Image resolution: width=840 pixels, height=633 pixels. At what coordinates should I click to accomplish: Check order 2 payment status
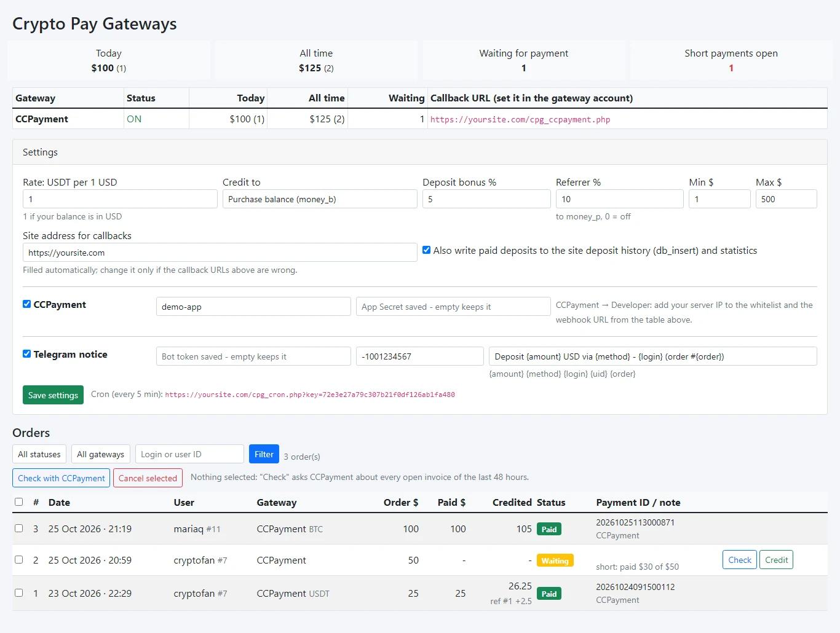tap(740, 560)
